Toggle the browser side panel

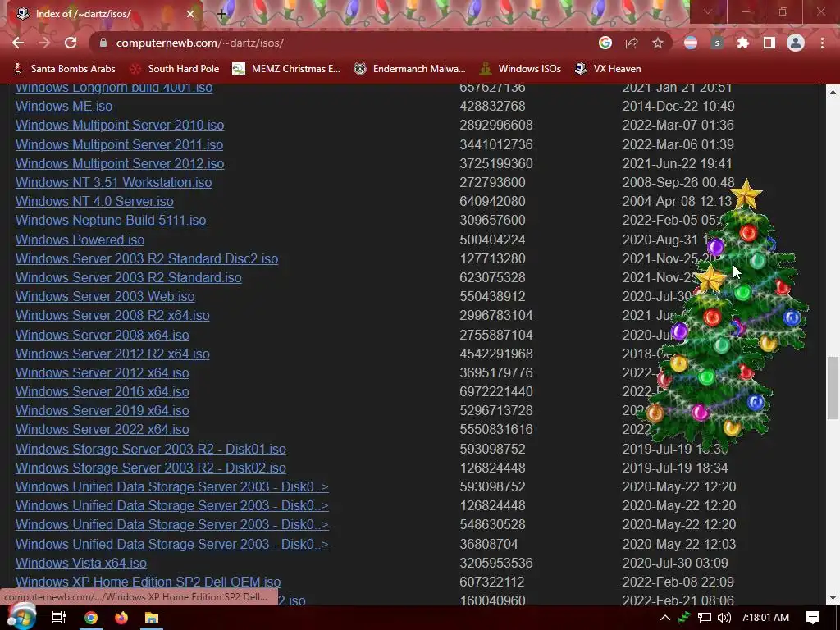(x=769, y=43)
